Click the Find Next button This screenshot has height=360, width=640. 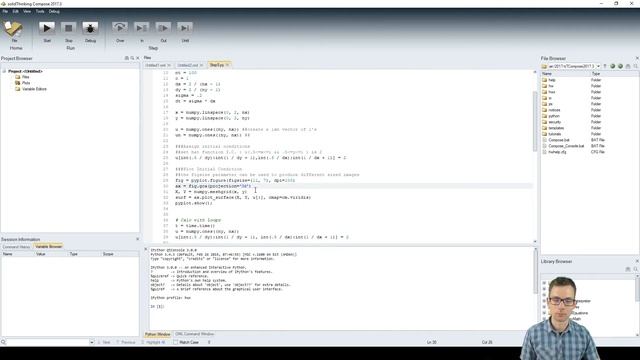pos(104,342)
